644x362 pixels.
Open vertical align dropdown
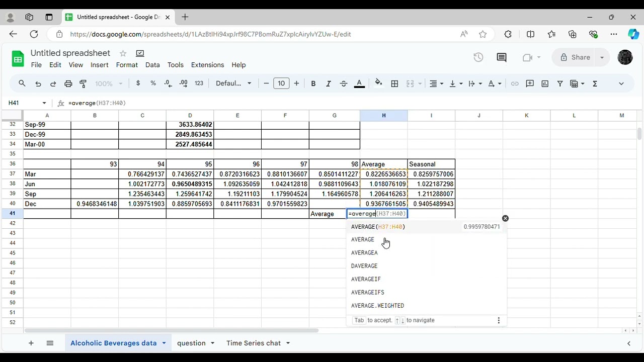coord(456,83)
